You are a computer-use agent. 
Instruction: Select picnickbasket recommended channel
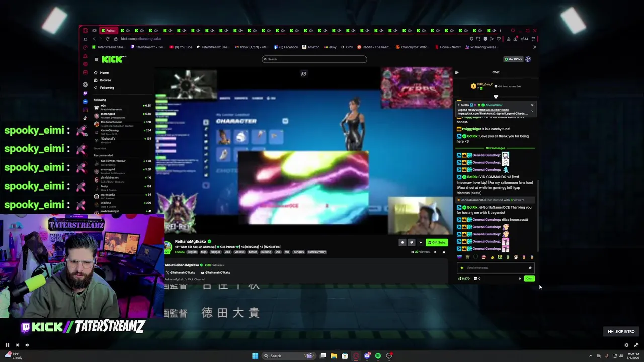pos(122,179)
